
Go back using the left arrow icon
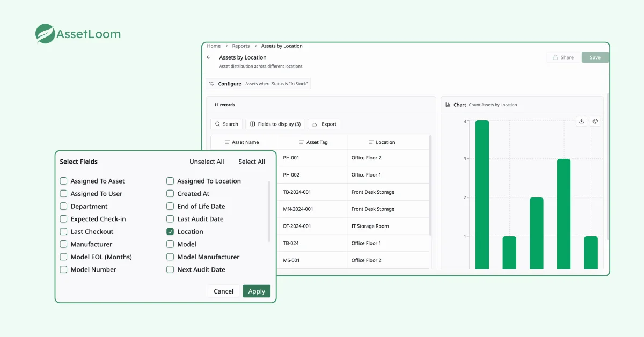click(x=209, y=57)
